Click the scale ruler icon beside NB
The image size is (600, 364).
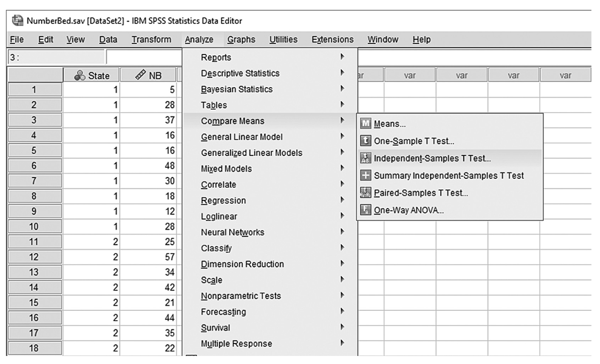[x=140, y=75]
